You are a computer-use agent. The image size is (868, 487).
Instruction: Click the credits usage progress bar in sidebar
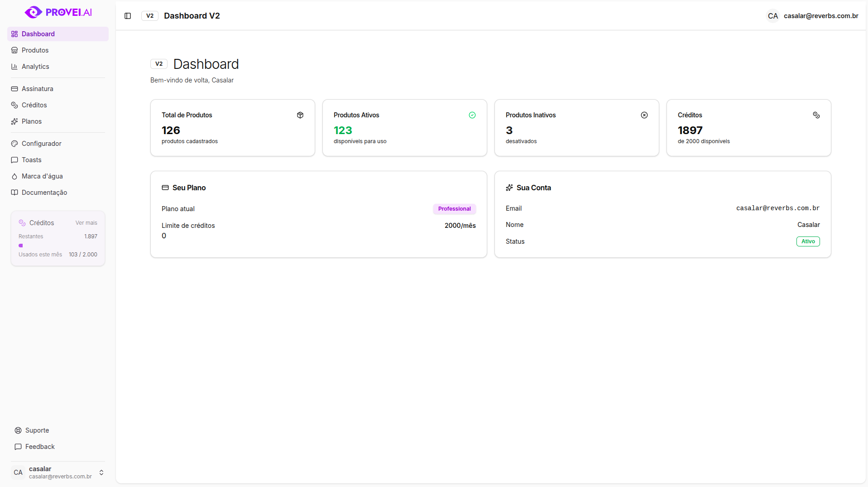tap(58, 245)
